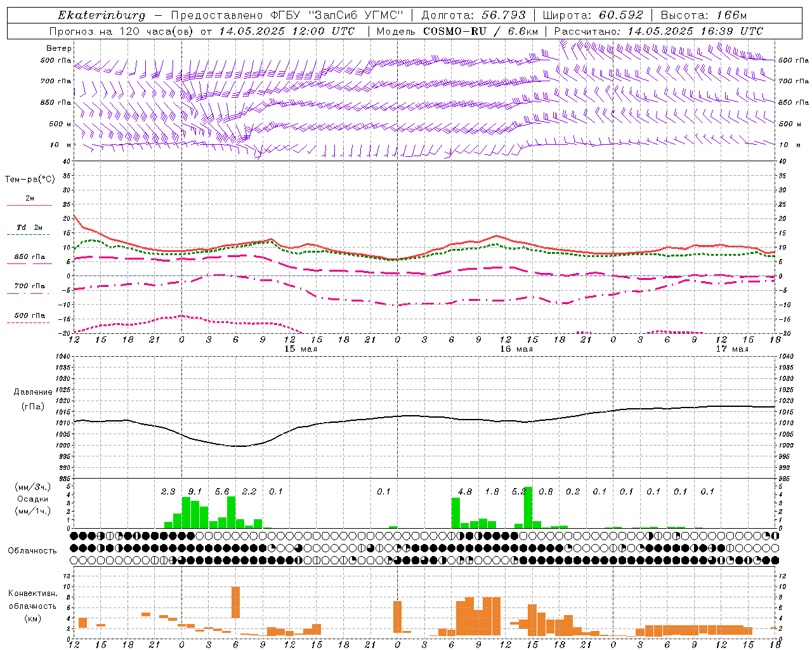
Task: Click the tallest orange convective bar at 6h 15 мая
Action: 235,602
